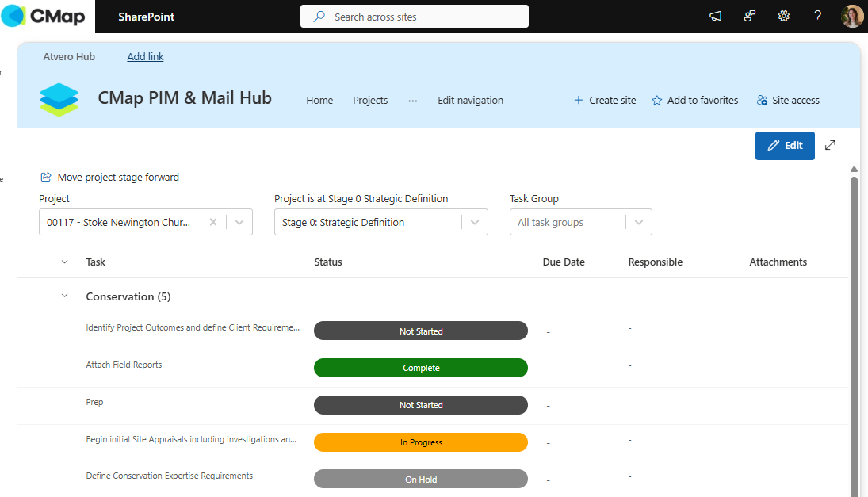Click the Site access people icon

pyautogui.click(x=762, y=100)
